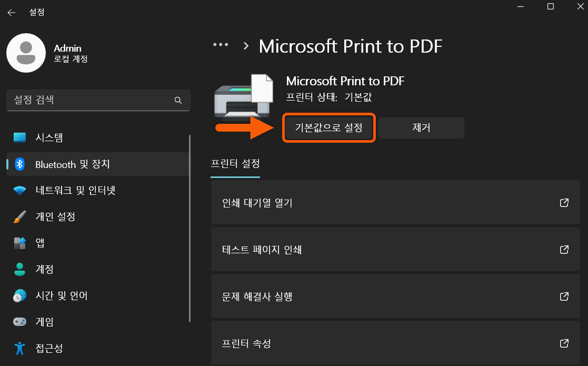Click the 설정 window title
588x366 pixels.
pos(37,12)
